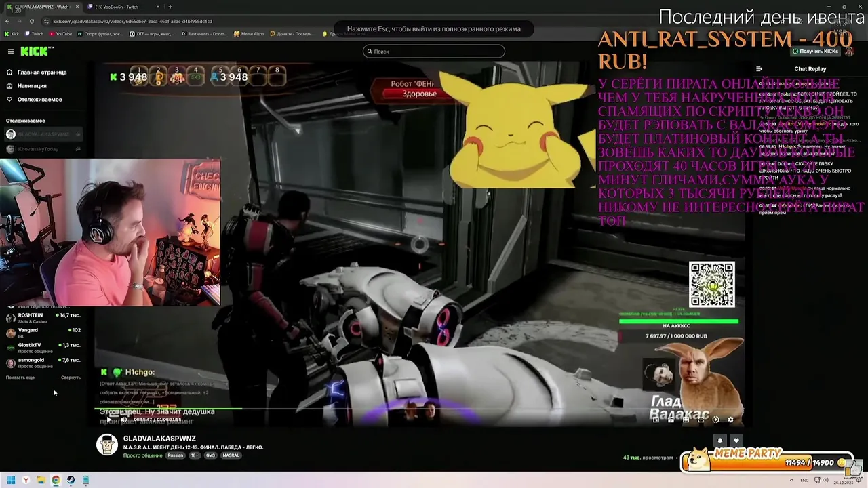This screenshot has height=488, width=868.
Task: Click the video play button
Action: click(x=108, y=420)
